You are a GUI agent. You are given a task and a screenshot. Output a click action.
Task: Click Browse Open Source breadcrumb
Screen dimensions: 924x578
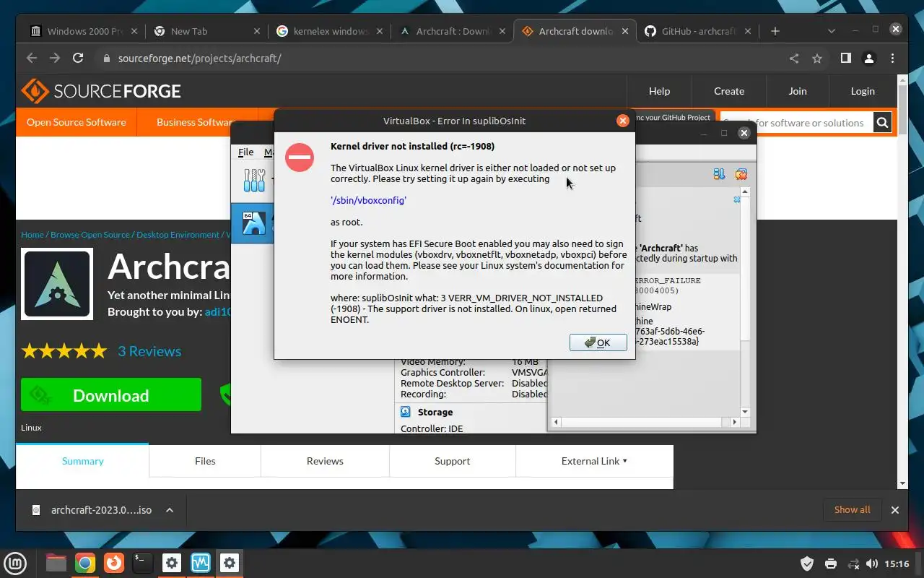coord(90,235)
